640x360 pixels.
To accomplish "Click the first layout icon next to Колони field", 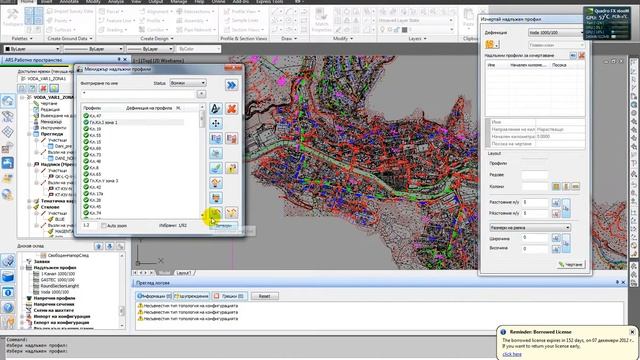I will click(x=556, y=187).
